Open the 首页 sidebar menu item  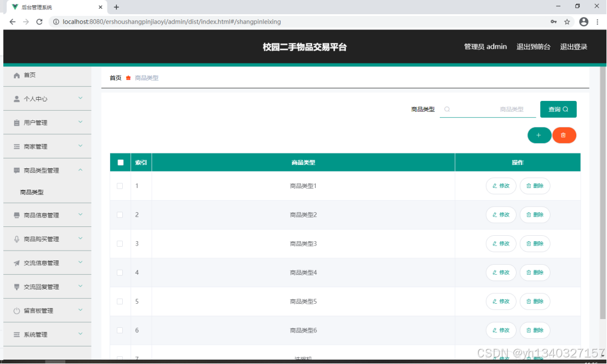47,76
